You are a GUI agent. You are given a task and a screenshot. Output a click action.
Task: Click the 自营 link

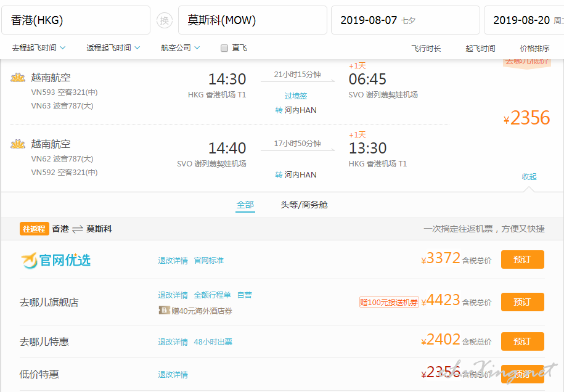(x=245, y=295)
